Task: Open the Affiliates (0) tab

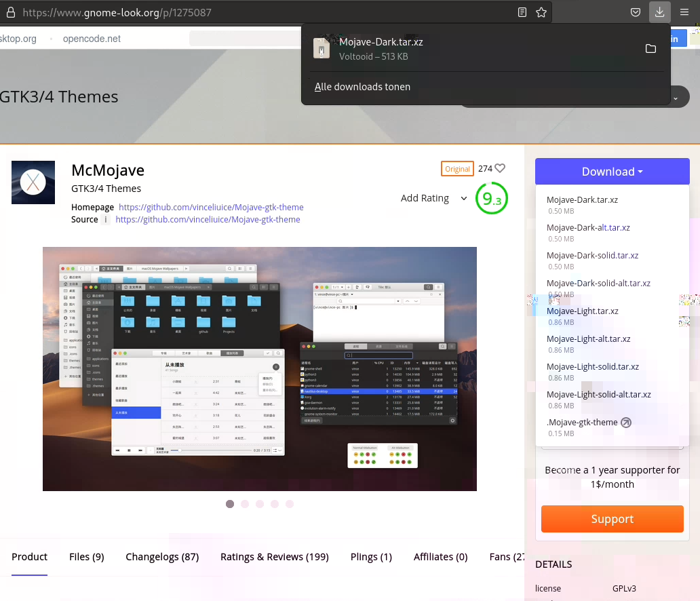Action: tap(441, 557)
